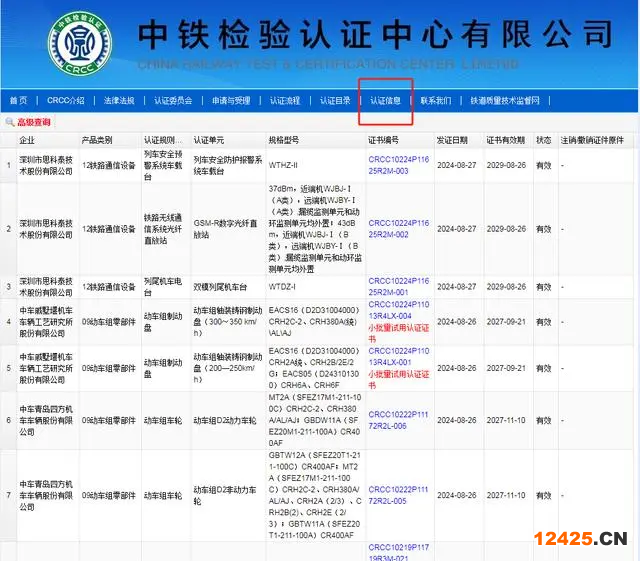Click the 规格型号 column header
640x561 pixels.
click(284, 140)
